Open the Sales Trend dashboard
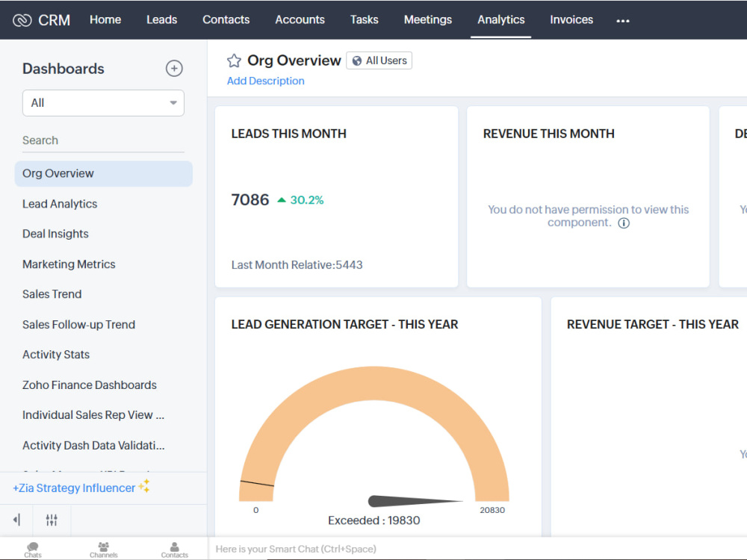The image size is (747, 560). (52, 294)
